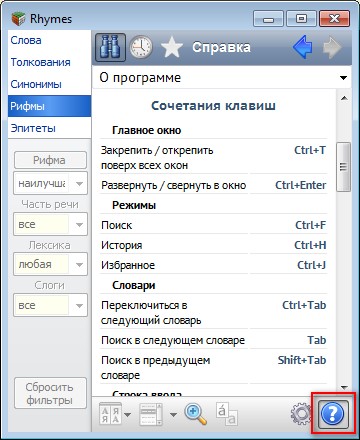Open settings with the gear icon
Screen dimensions: 360x440
coord(301,414)
